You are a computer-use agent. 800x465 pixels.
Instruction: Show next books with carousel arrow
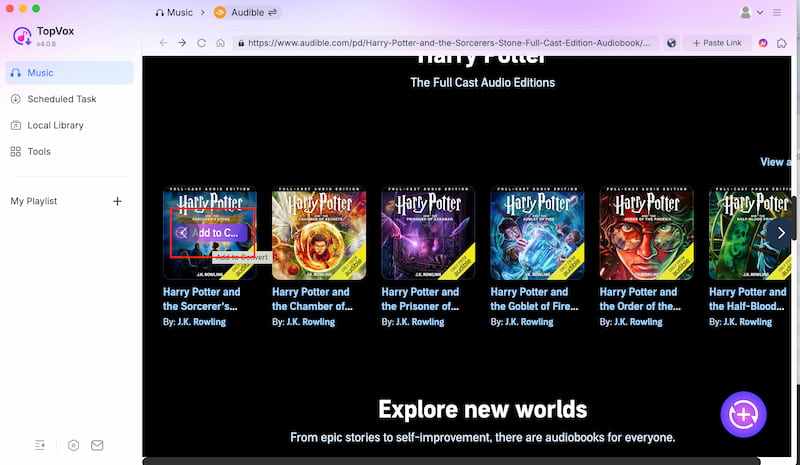click(781, 233)
